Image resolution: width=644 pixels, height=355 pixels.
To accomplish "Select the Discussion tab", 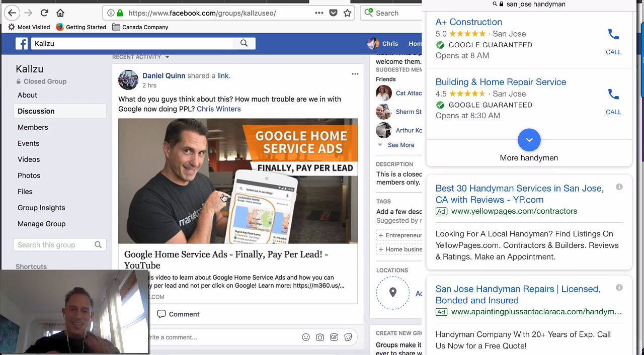I will pyautogui.click(x=60, y=111).
